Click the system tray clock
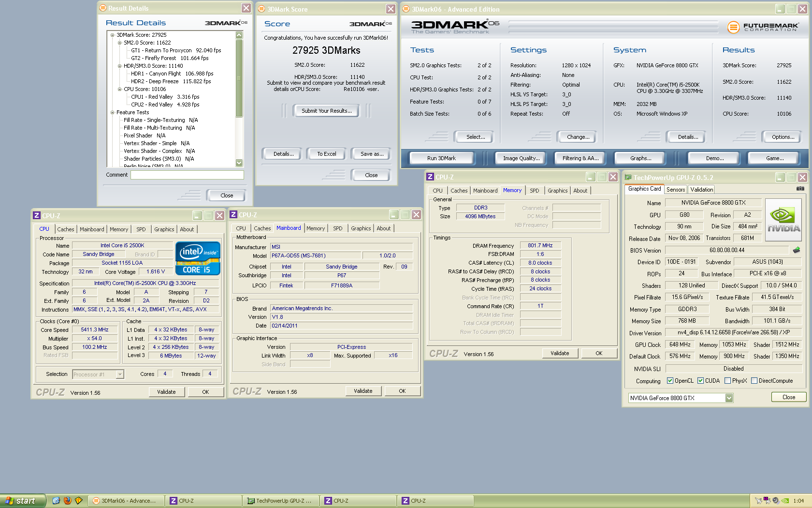812x508 pixels. 798,501
